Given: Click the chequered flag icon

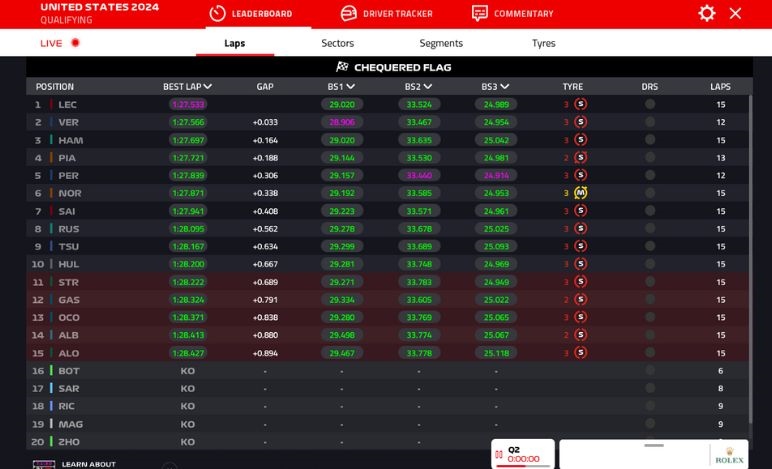Looking at the screenshot, I should click(x=342, y=67).
